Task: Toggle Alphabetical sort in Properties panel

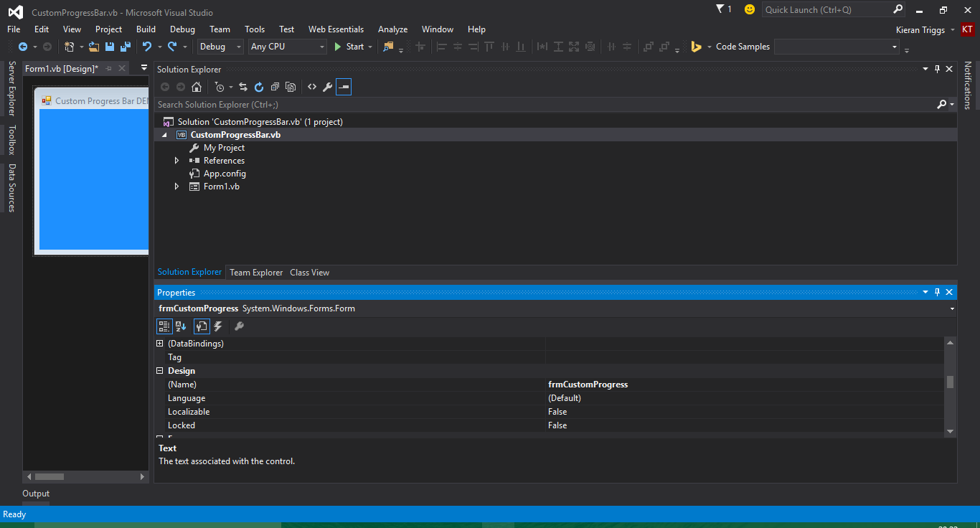Action: coord(181,326)
